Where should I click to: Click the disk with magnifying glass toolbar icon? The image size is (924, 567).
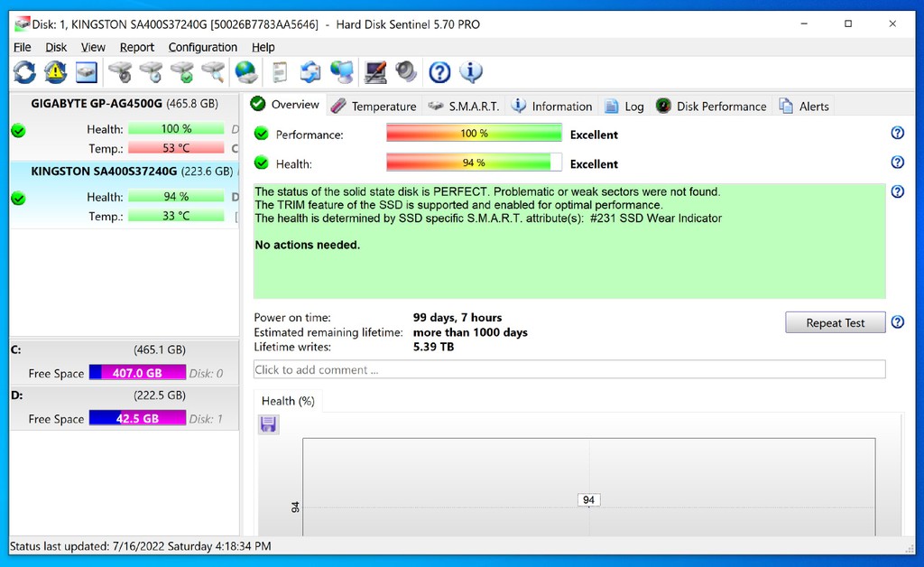tap(213, 72)
